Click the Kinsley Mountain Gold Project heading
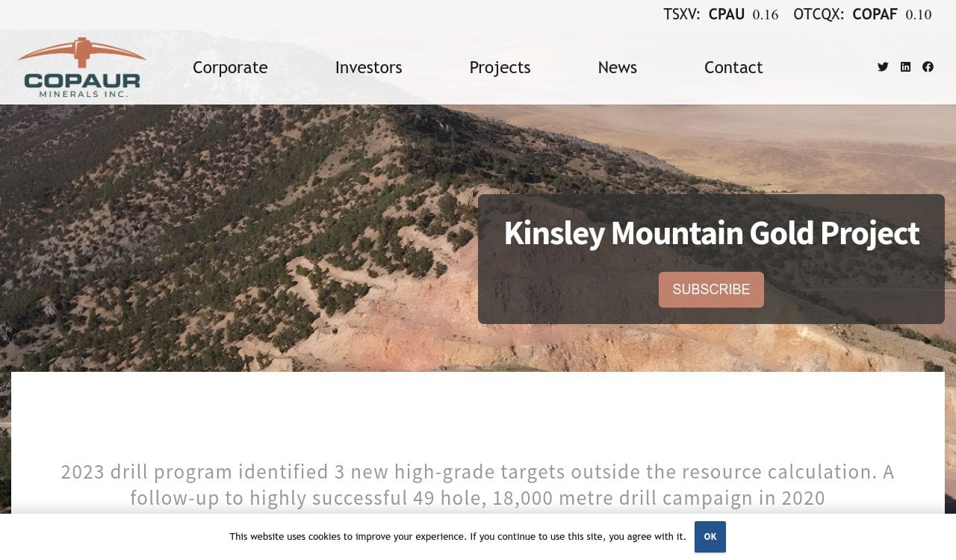The width and height of the screenshot is (956, 560). (711, 233)
